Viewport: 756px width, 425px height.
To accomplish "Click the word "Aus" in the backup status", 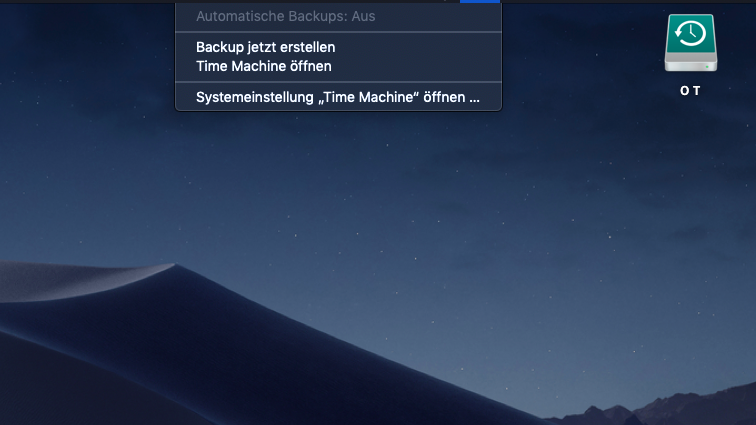I will 363,17.
